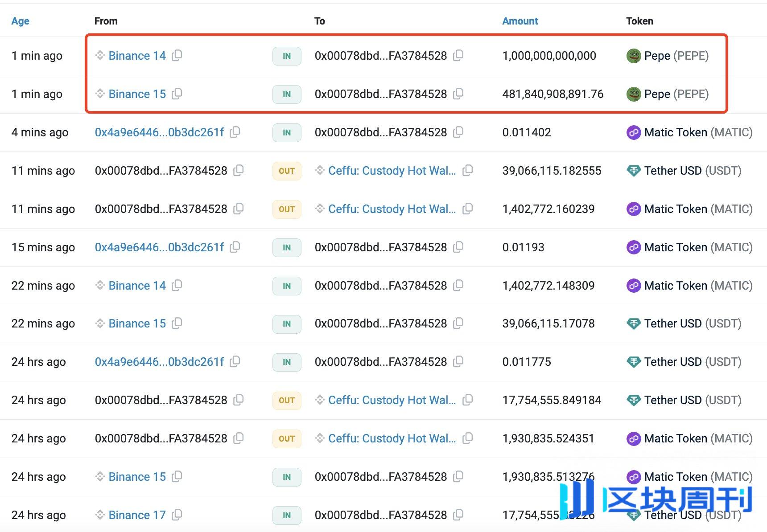This screenshot has height=532, width=767.
Task: Copy Ceffu address in 39,066,115.182555 USDT row
Action: [x=468, y=171]
